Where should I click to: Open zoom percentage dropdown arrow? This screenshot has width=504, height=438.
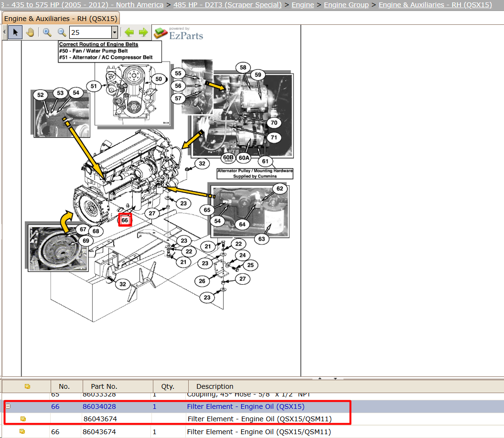pos(115,32)
